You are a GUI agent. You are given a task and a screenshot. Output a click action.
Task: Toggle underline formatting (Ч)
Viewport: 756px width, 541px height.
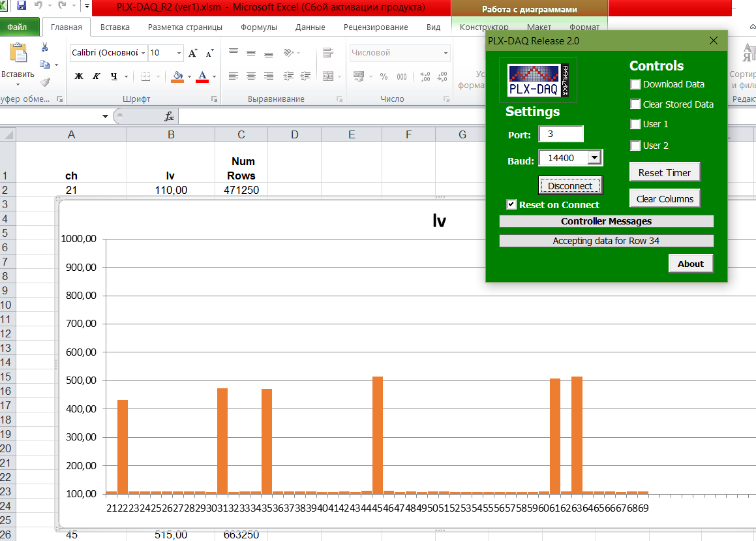pos(114,76)
